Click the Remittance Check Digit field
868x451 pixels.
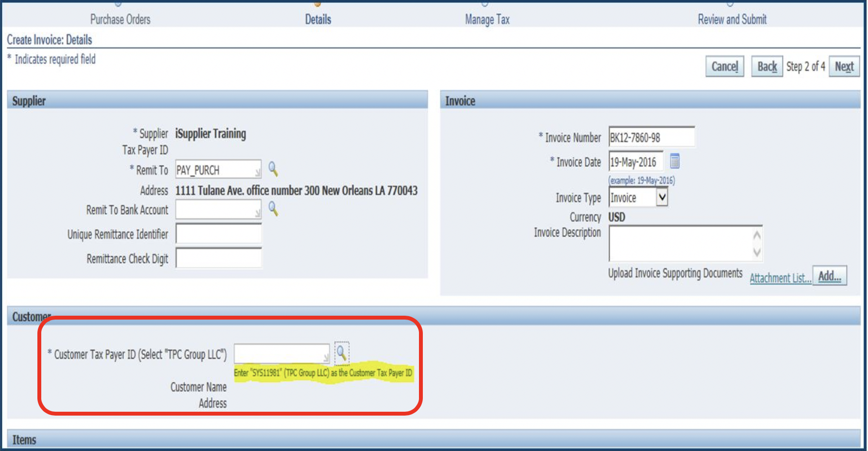point(218,258)
